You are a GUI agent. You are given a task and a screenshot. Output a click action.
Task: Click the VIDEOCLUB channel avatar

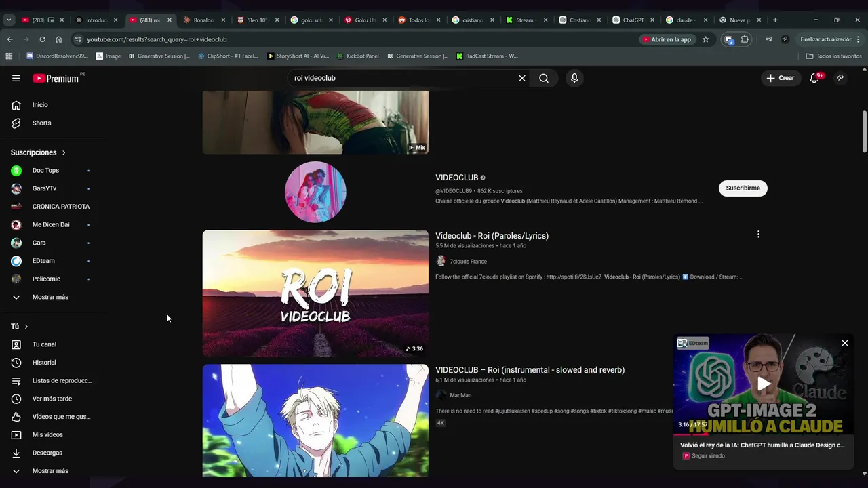click(x=315, y=192)
